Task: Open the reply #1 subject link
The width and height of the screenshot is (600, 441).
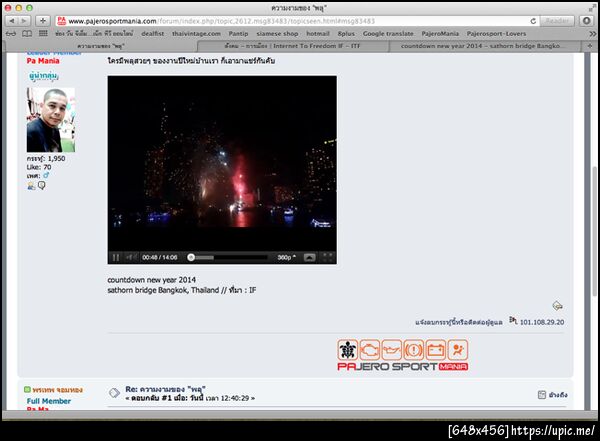Action: (x=165, y=389)
